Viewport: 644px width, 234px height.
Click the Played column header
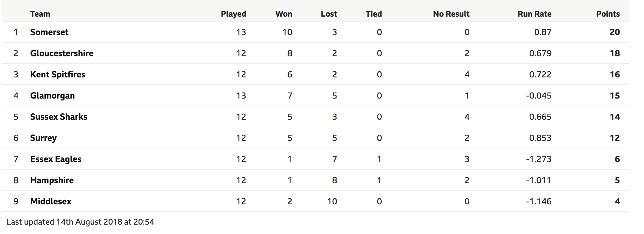pyautogui.click(x=233, y=14)
